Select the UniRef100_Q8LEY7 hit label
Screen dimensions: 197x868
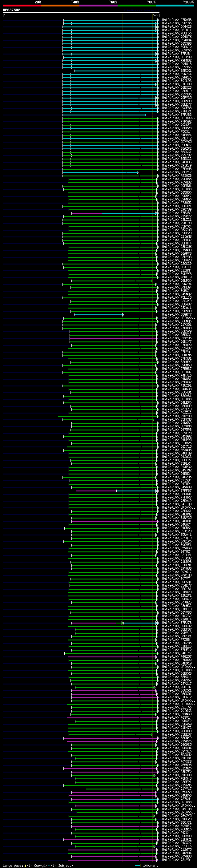point(177,104)
